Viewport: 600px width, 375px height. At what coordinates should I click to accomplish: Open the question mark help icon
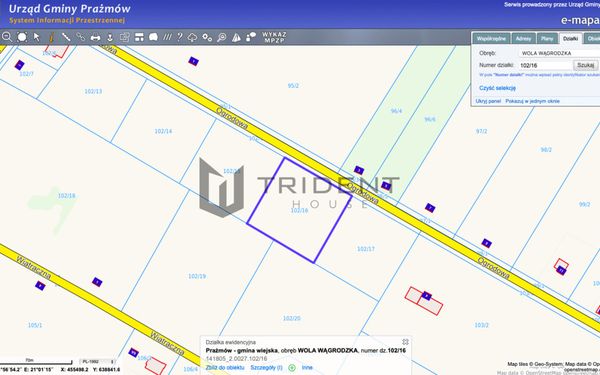pyautogui.click(x=179, y=37)
